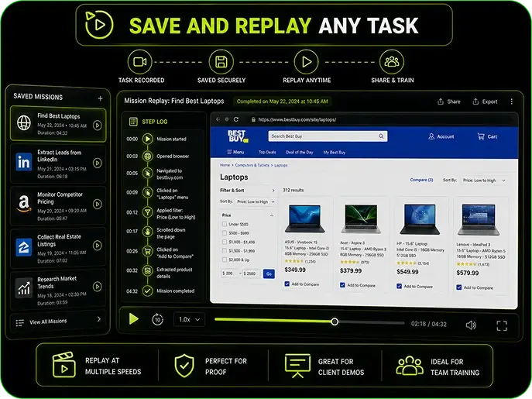Uncheck Add to Compare for ASUS Vivobook

click(x=287, y=284)
